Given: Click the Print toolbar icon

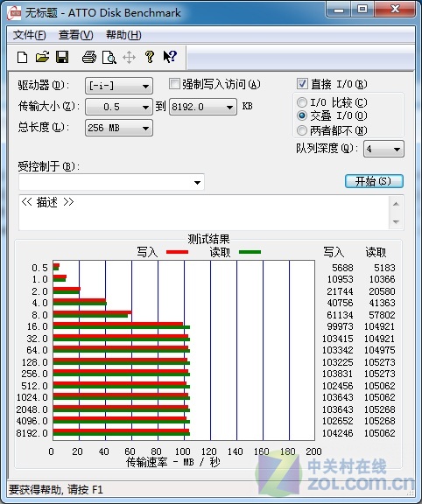Looking at the screenshot, I should [x=89, y=57].
